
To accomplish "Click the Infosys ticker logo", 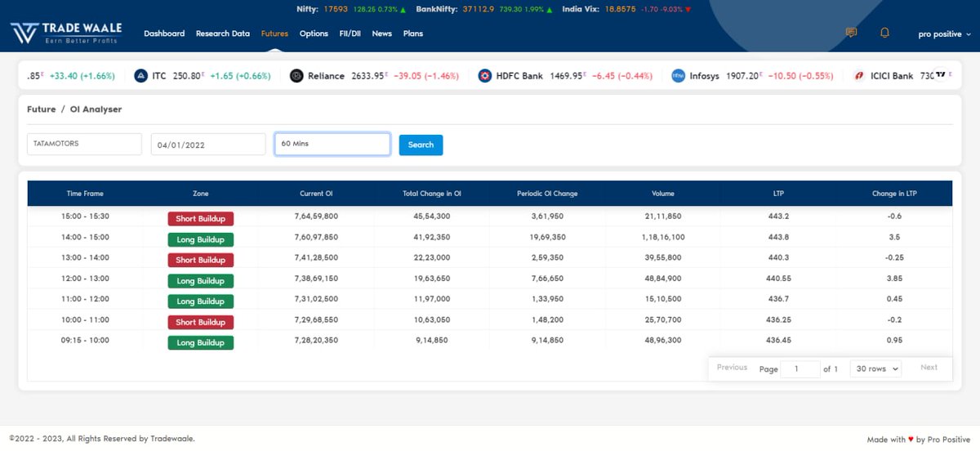I will coord(678,76).
